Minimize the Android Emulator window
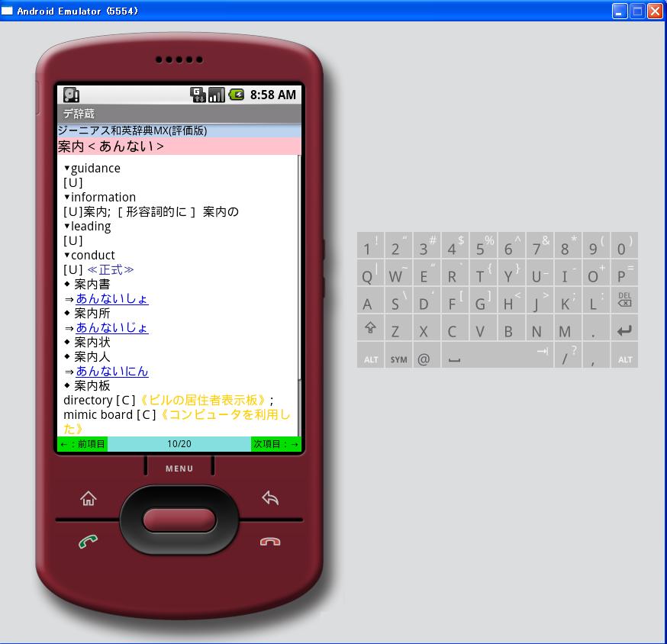This screenshot has width=667, height=644. (620, 11)
